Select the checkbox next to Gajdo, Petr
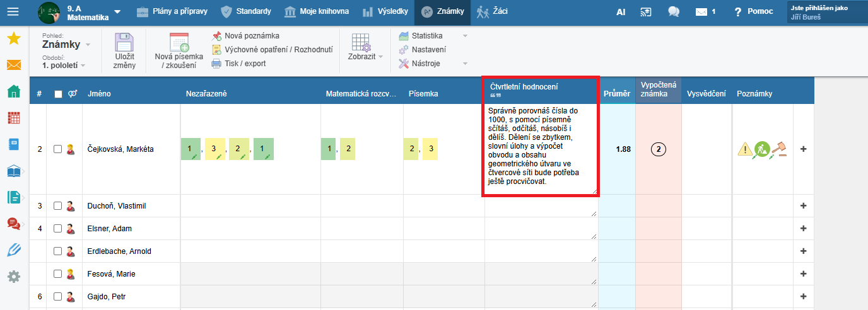The height and width of the screenshot is (310, 868). 58,297
